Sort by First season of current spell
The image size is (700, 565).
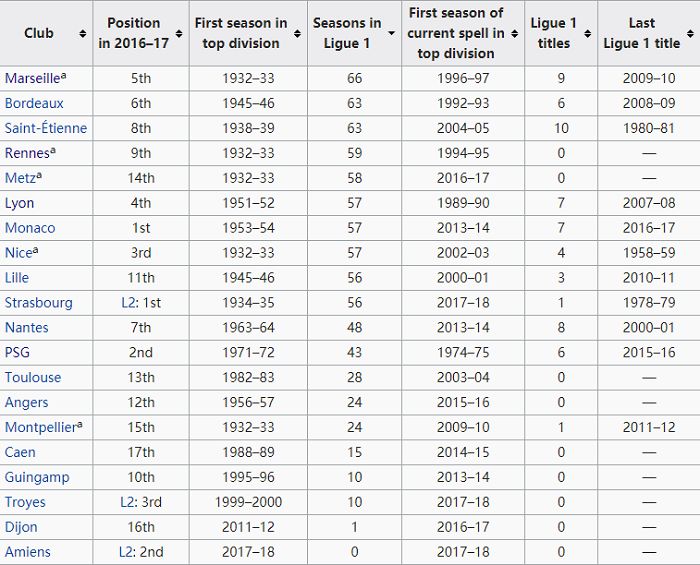coord(515,33)
